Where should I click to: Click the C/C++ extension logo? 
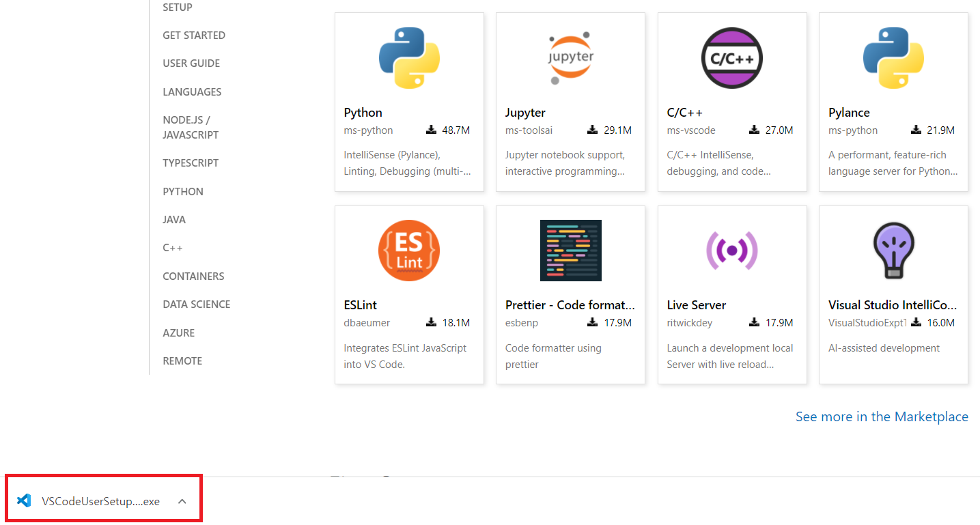click(x=732, y=58)
